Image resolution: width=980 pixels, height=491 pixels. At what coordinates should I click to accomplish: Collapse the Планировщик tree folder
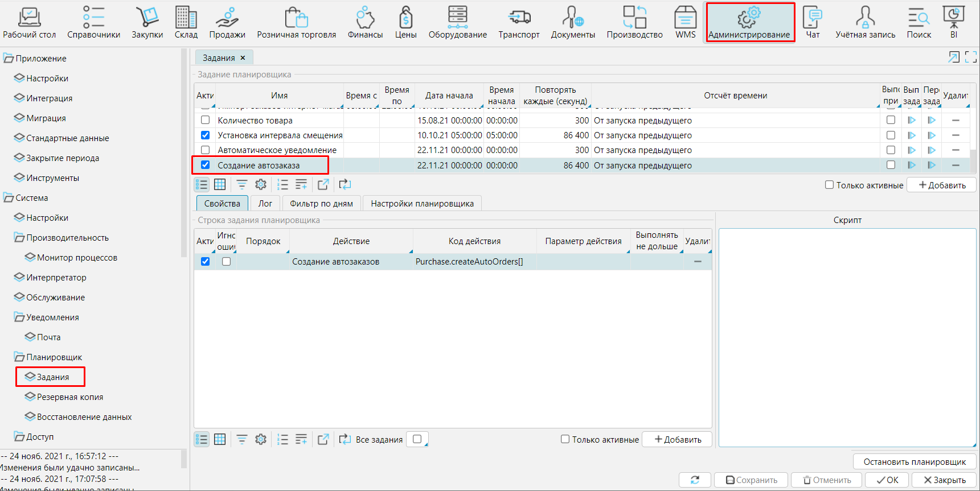[x=19, y=357]
